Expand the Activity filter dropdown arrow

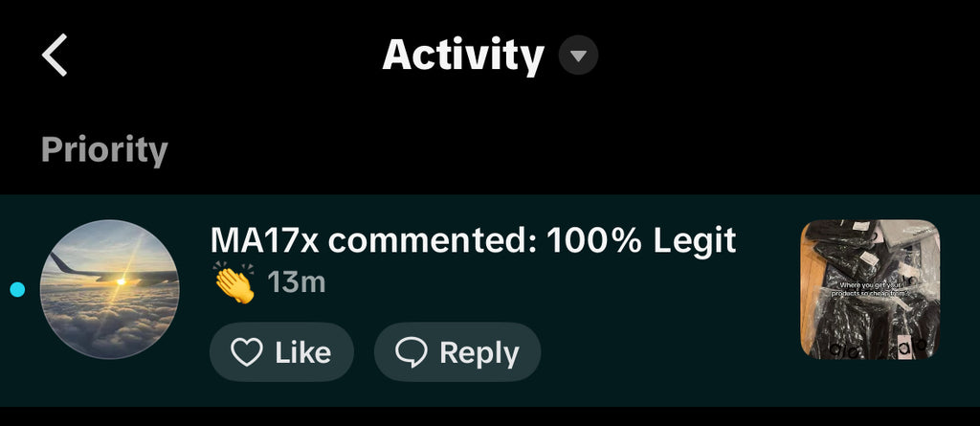[578, 56]
